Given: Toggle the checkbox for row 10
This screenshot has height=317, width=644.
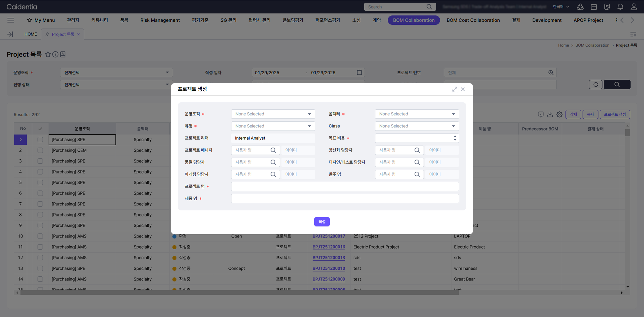Looking at the screenshot, I should click(x=40, y=236).
